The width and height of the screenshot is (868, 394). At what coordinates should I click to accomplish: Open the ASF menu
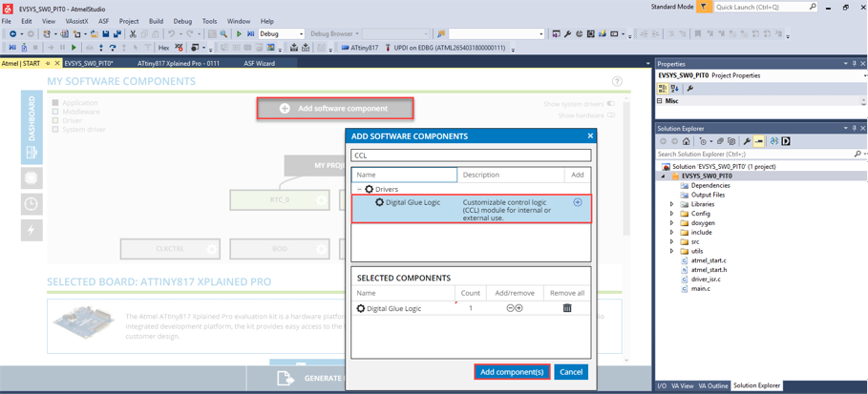104,21
